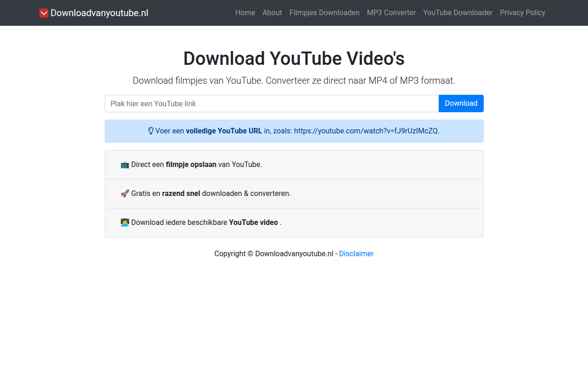Click the person-at-laptop emoji beside 'Download iedere'
Image resolution: width=588 pixels, height=368 pixels.
click(x=125, y=223)
